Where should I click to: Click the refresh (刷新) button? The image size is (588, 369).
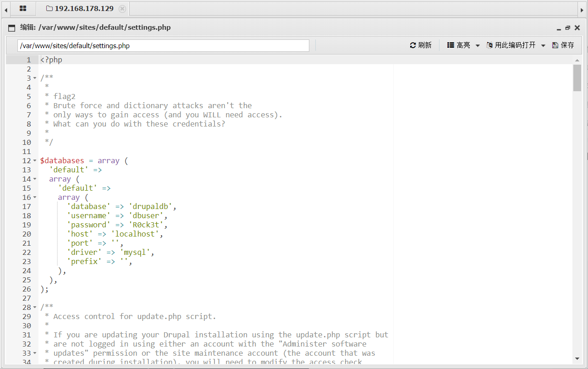(420, 45)
